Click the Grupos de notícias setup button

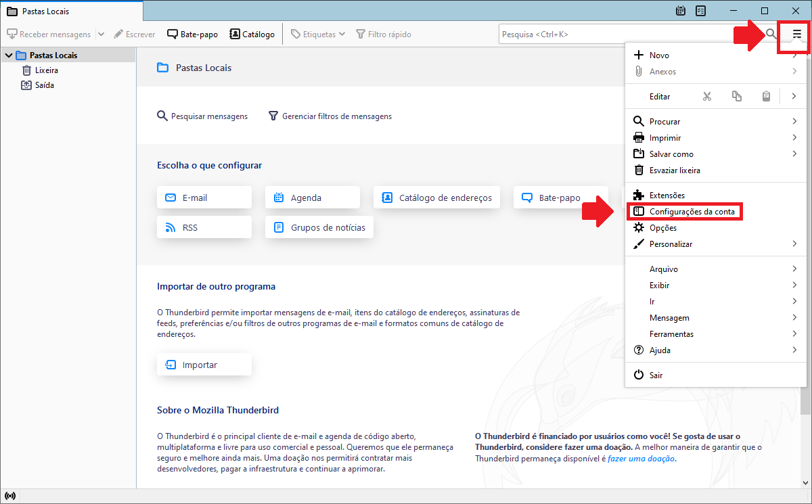[x=319, y=227]
